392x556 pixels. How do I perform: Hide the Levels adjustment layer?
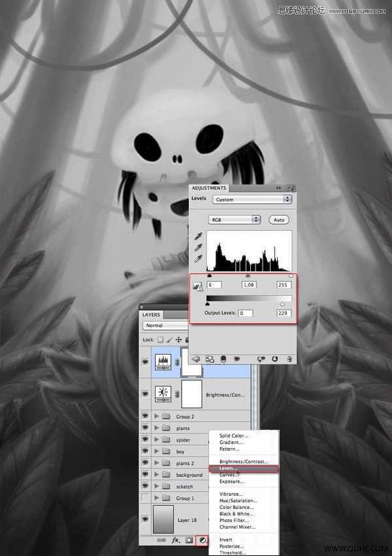click(x=145, y=362)
